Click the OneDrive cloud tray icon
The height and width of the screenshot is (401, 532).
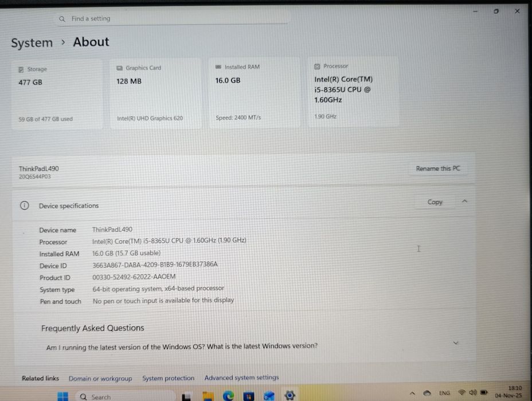427,393
